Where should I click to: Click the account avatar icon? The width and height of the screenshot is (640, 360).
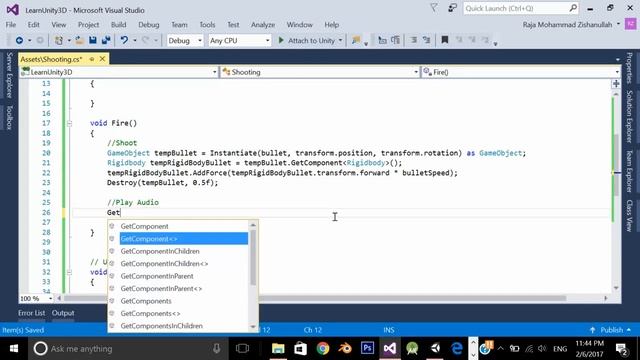[631, 24]
